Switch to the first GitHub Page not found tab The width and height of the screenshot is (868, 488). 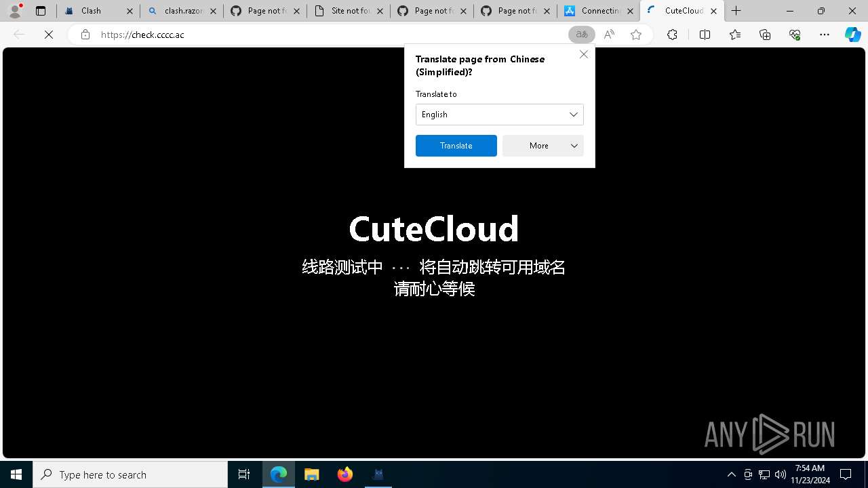tap(267, 11)
